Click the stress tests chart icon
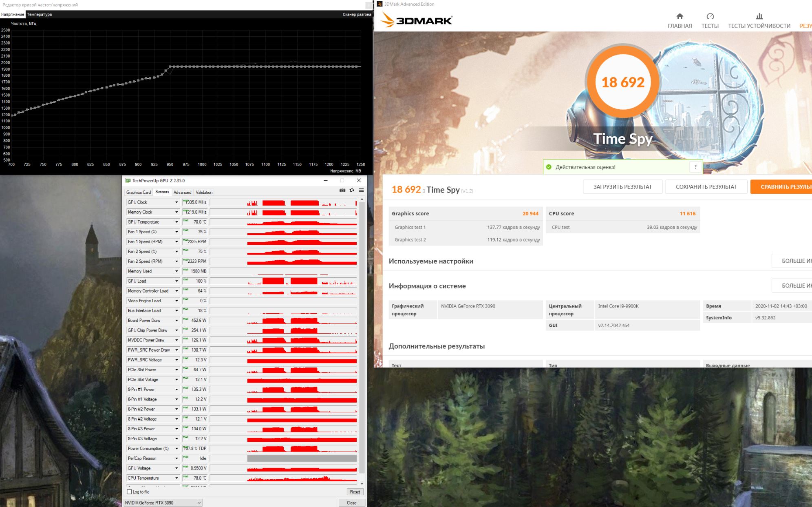This screenshot has width=812, height=507. pos(759,16)
